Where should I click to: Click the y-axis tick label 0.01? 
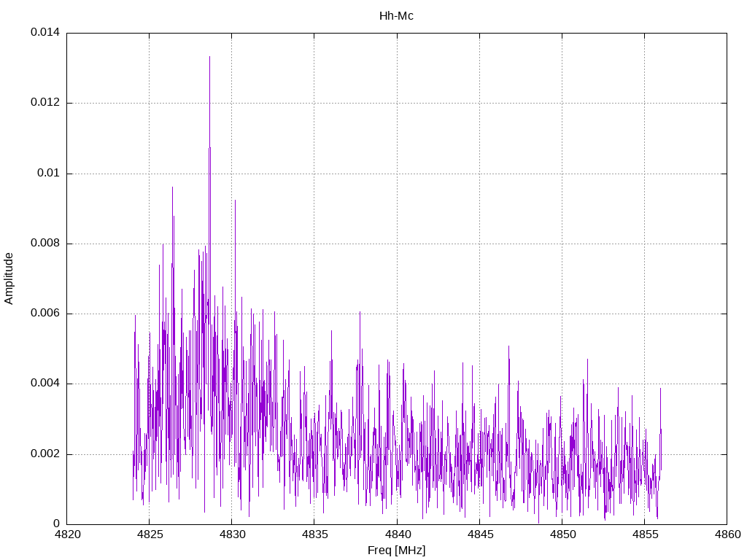(49, 173)
